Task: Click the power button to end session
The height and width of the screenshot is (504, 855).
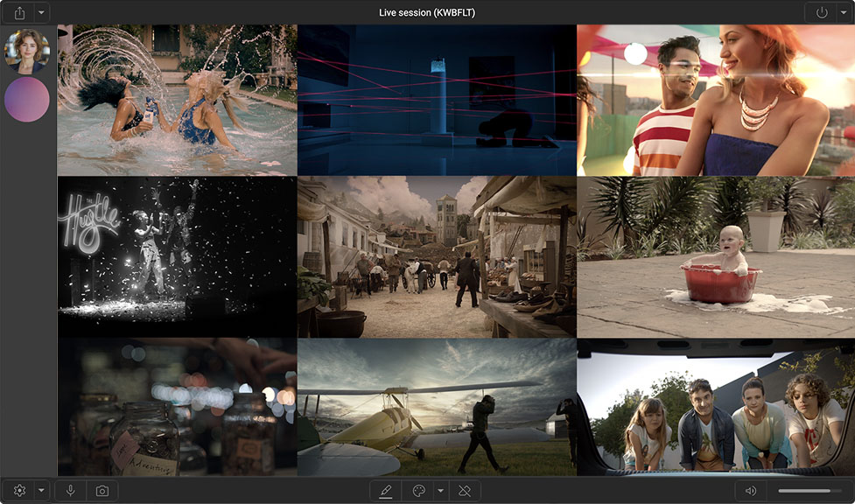Action: click(821, 13)
